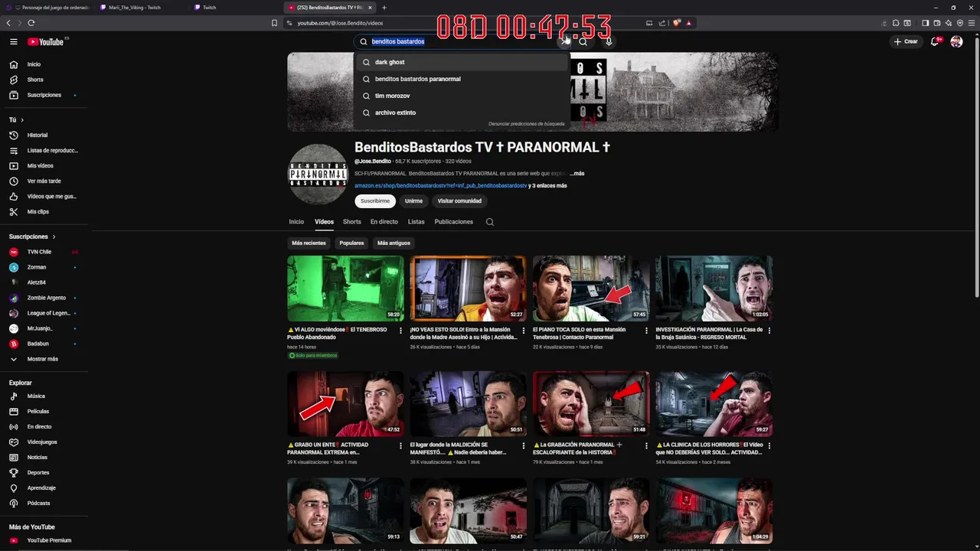Image resolution: width=980 pixels, height=551 pixels.
Task: Open options for La GRABACIÓN PARANORMAL video
Action: click(x=647, y=445)
